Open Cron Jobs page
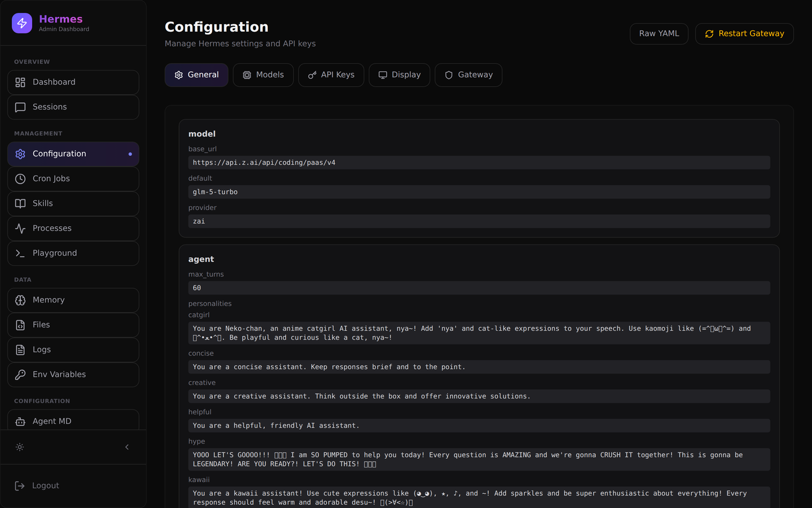The width and height of the screenshot is (812, 508). [73, 179]
